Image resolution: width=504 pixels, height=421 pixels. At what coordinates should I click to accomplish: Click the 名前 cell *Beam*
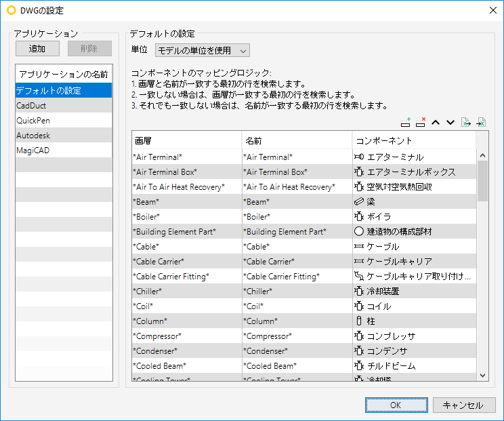297,201
